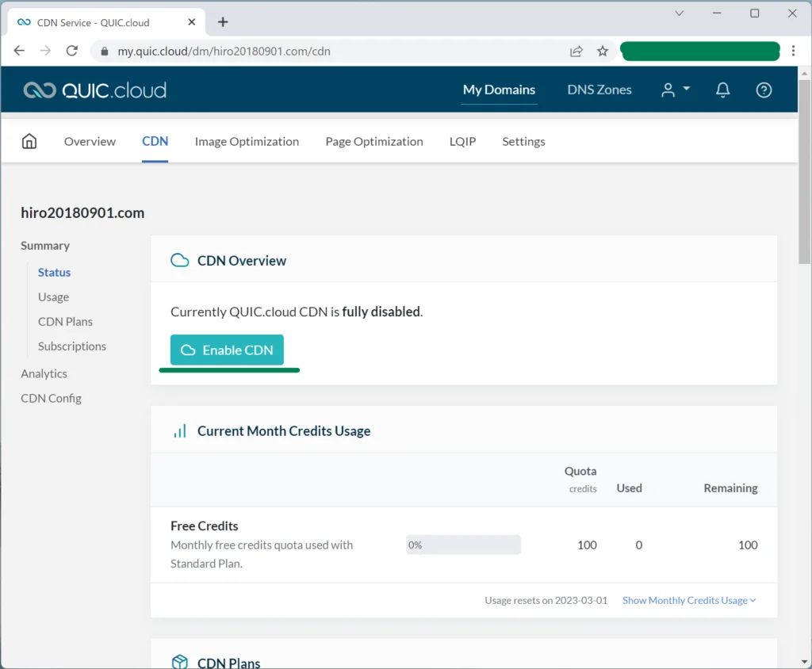The width and height of the screenshot is (812, 669).
Task: Go back to the previous page
Action: point(19,51)
